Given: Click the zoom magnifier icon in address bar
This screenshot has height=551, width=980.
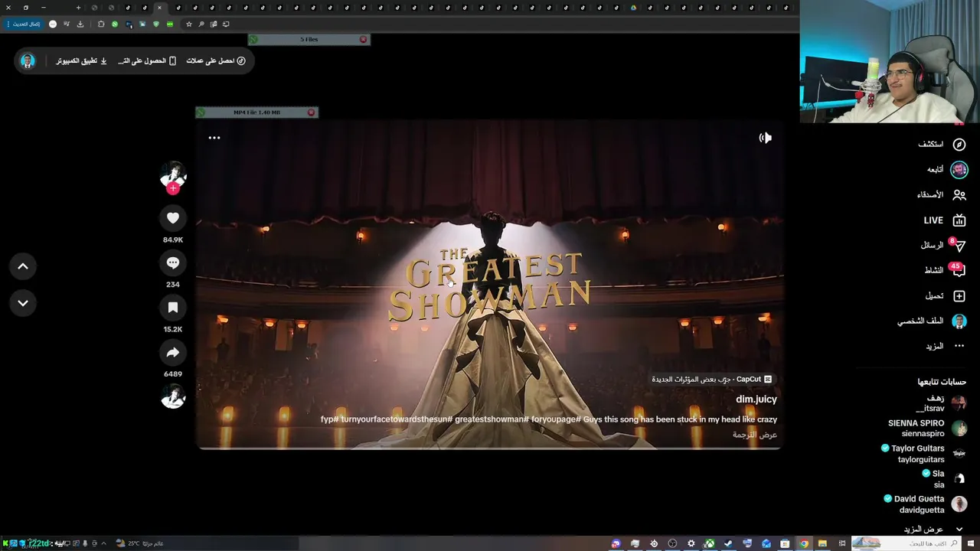Looking at the screenshot, I should [201, 24].
